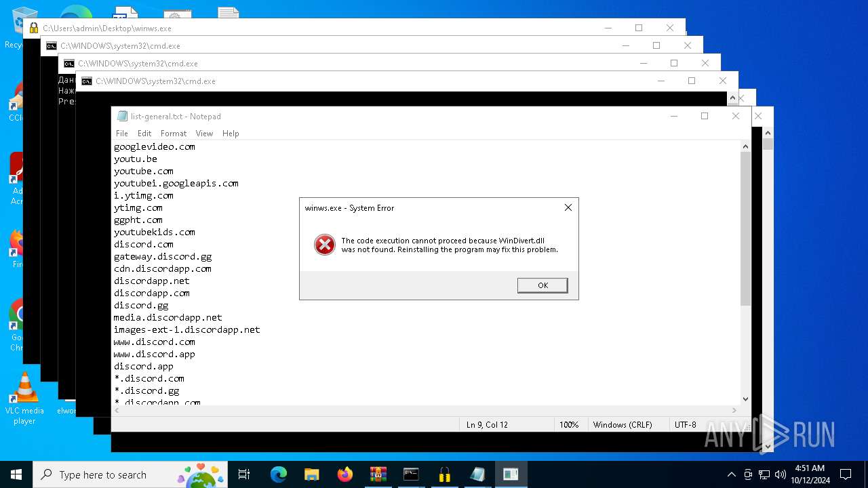Launch Microsoft Edge from the taskbar
Screen dimensions: 868x488
coord(279,474)
